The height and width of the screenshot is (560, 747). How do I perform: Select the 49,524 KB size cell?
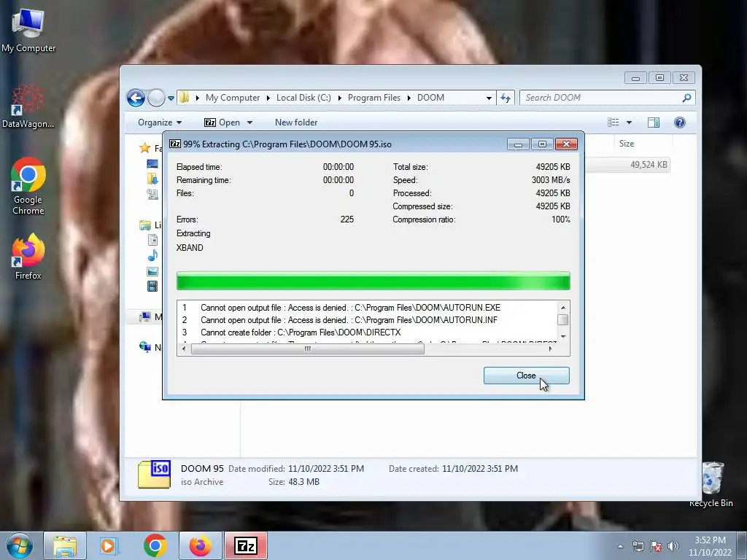[649, 165]
